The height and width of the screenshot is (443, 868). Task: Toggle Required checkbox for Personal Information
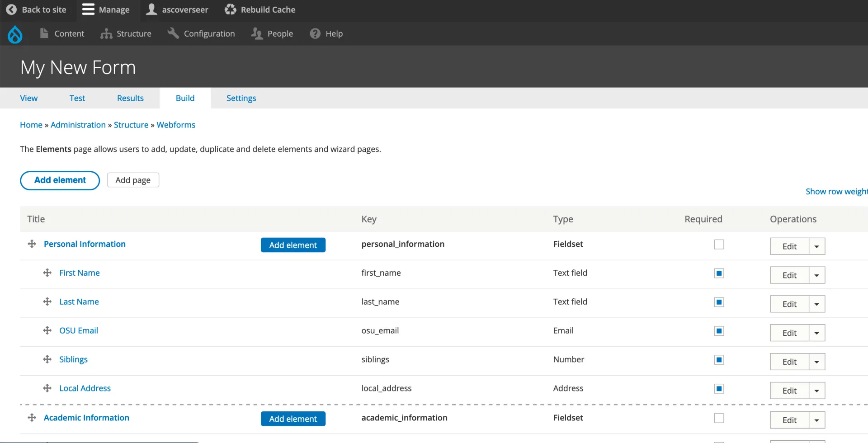tap(719, 245)
